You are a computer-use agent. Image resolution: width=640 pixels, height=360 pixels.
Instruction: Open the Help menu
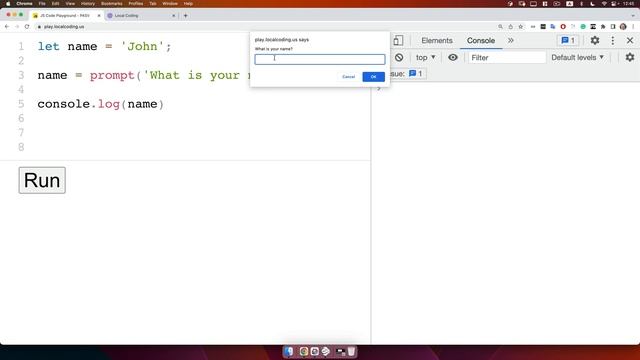point(188,4)
